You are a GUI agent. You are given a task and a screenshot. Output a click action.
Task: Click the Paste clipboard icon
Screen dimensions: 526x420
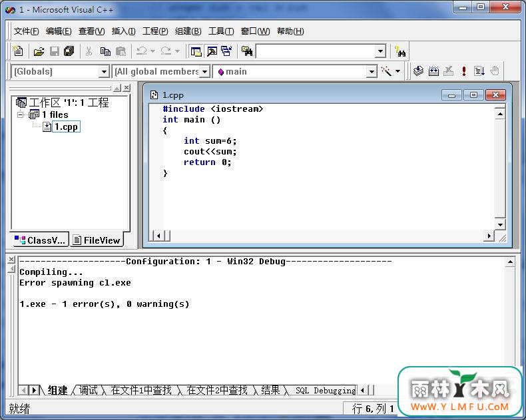coord(121,51)
